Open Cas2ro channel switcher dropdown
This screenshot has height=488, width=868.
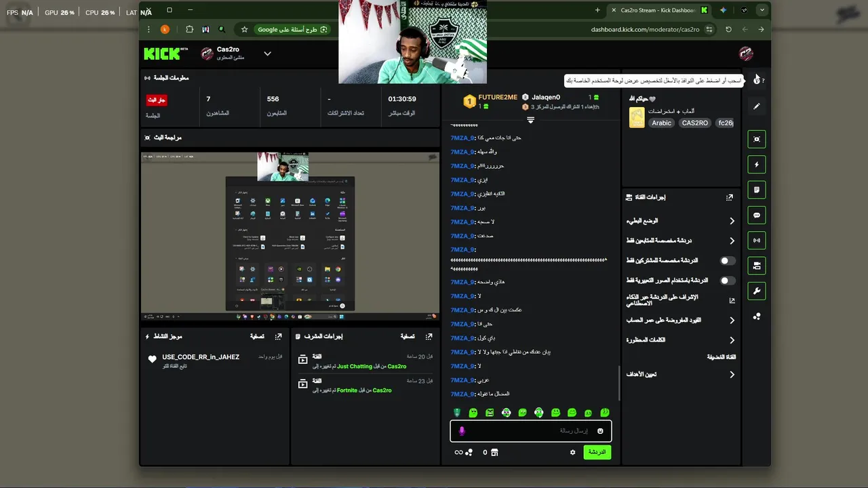267,54
